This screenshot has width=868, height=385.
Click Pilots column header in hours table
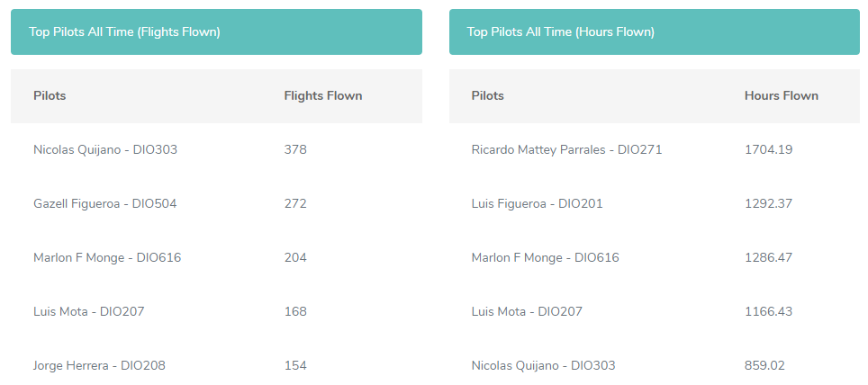coord(488,95)
